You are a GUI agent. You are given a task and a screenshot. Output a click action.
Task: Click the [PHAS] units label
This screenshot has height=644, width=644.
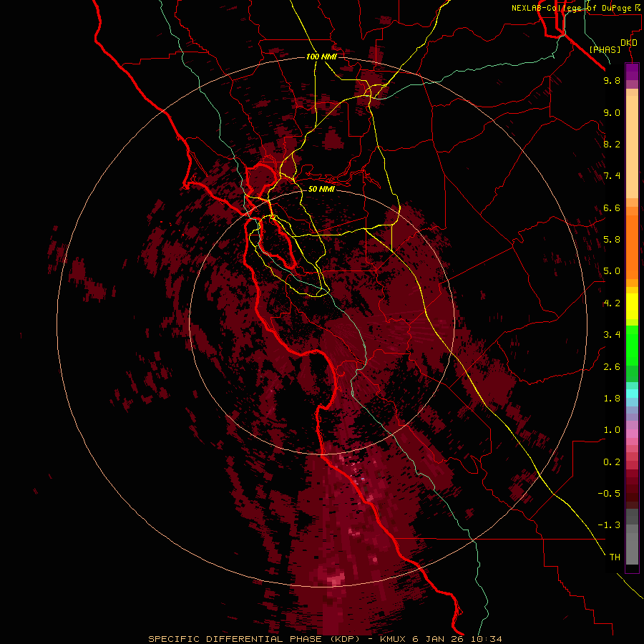click(605, 49)
